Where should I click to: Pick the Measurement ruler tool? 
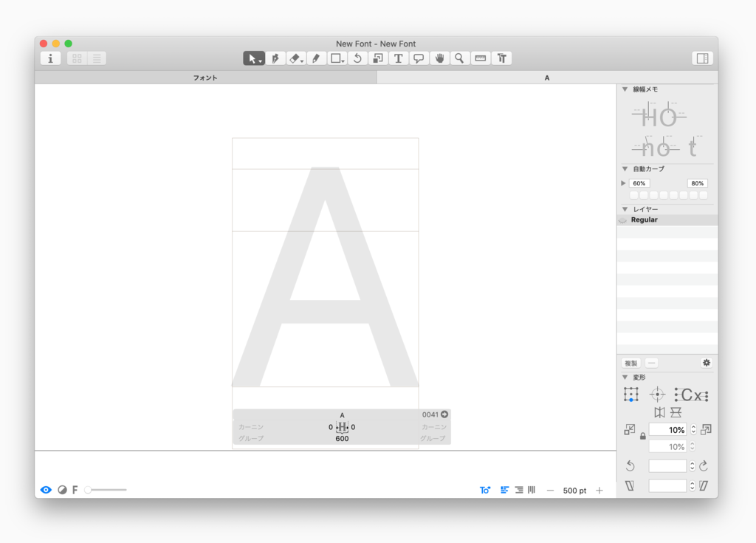(480, 58)
